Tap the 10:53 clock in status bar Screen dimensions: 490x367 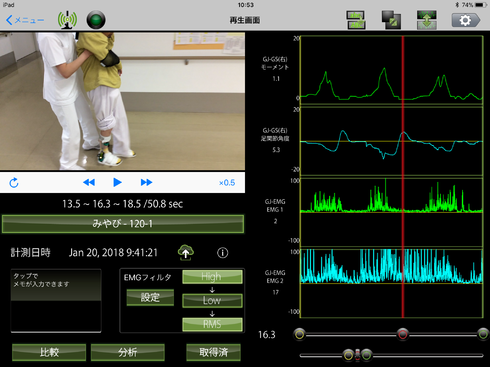coord(246,5)
